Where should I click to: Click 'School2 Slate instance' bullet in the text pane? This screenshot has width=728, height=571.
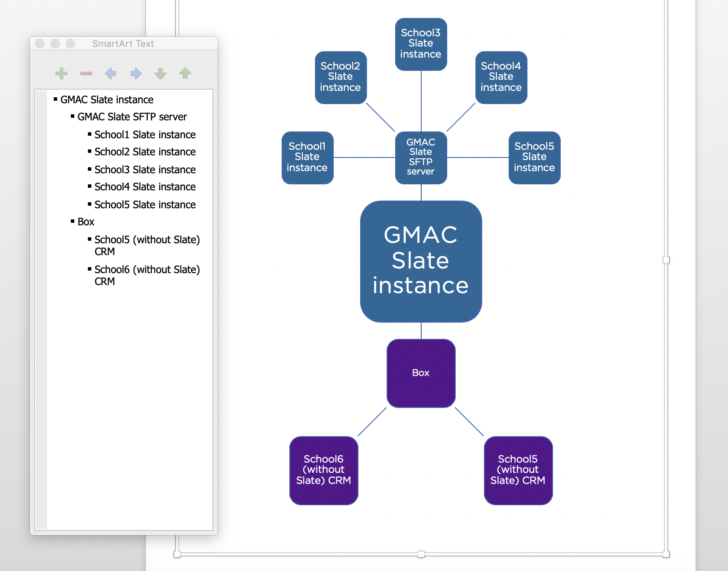pyautogui.click(x=145, y=152)
